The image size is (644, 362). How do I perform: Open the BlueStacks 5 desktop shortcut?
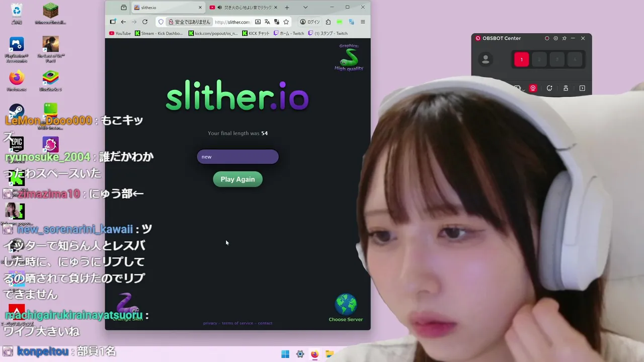[x=50, y=80]
